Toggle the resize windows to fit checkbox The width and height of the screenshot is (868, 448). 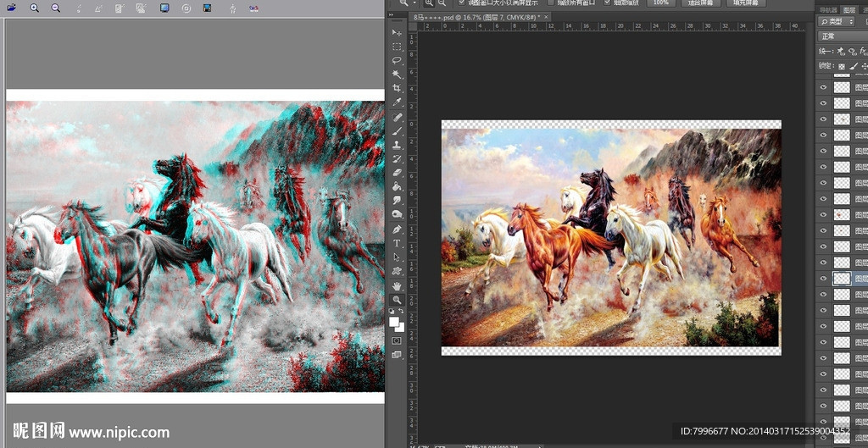pos(462,3)
